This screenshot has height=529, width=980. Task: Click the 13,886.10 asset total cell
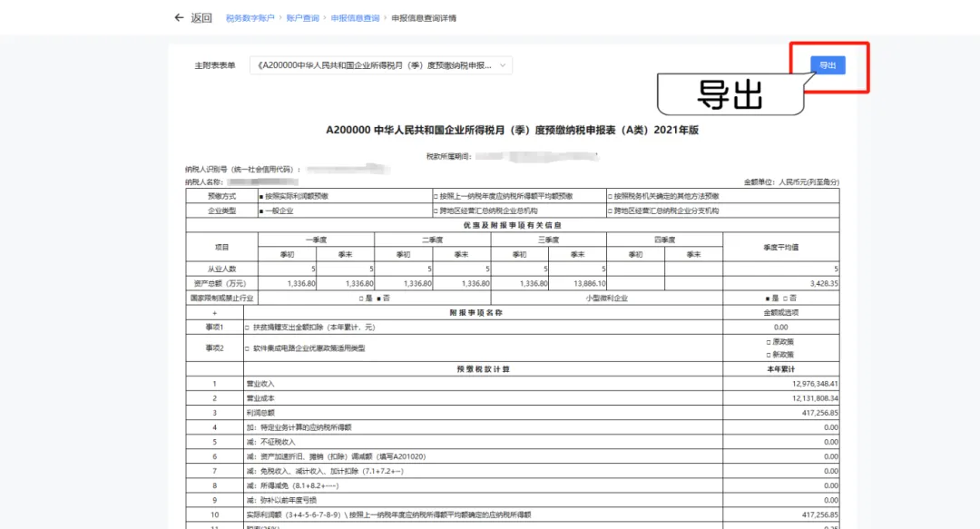pyautogui.click(x=577, y=283)
